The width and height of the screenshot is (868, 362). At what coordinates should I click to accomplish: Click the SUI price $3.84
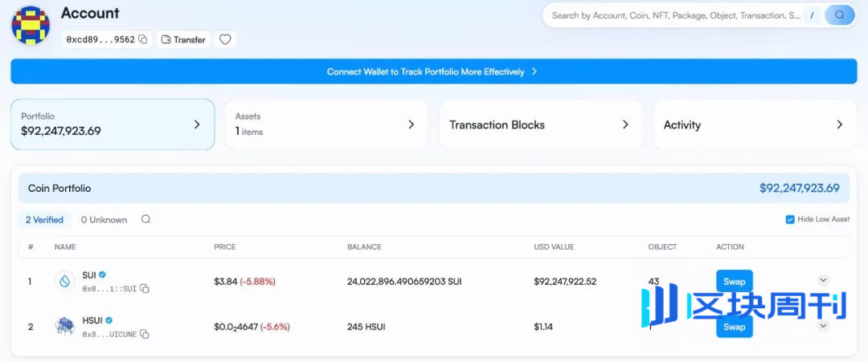pos(225,281)
